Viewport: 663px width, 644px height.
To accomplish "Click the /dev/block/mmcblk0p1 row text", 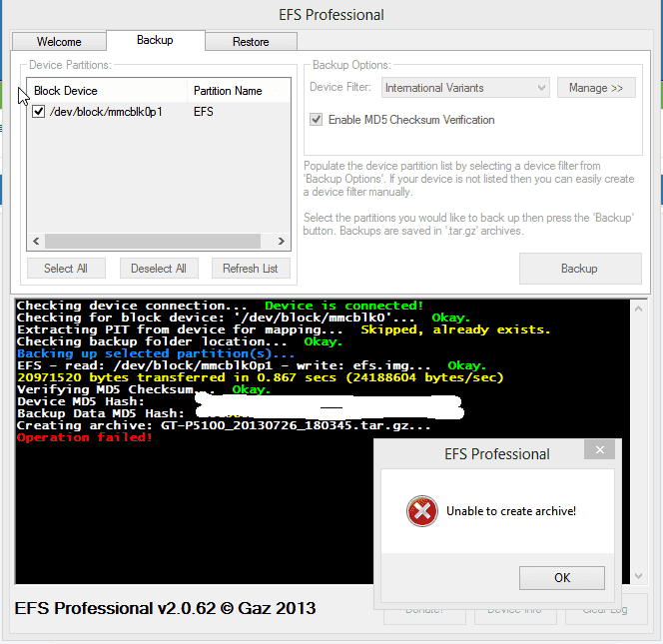I will [x=106, y=112].
